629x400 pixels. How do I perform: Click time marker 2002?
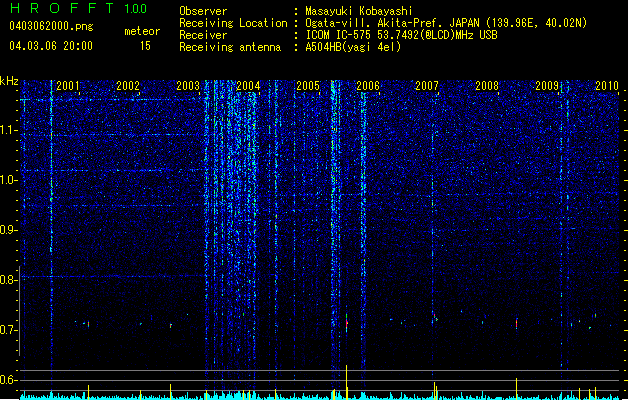128,85
